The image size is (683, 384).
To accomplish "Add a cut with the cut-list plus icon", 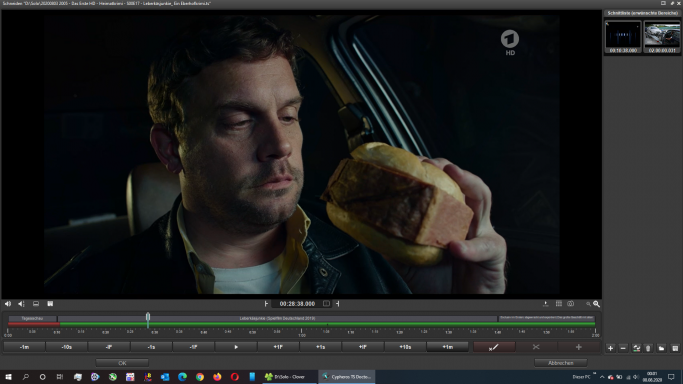I will (610, 348).
